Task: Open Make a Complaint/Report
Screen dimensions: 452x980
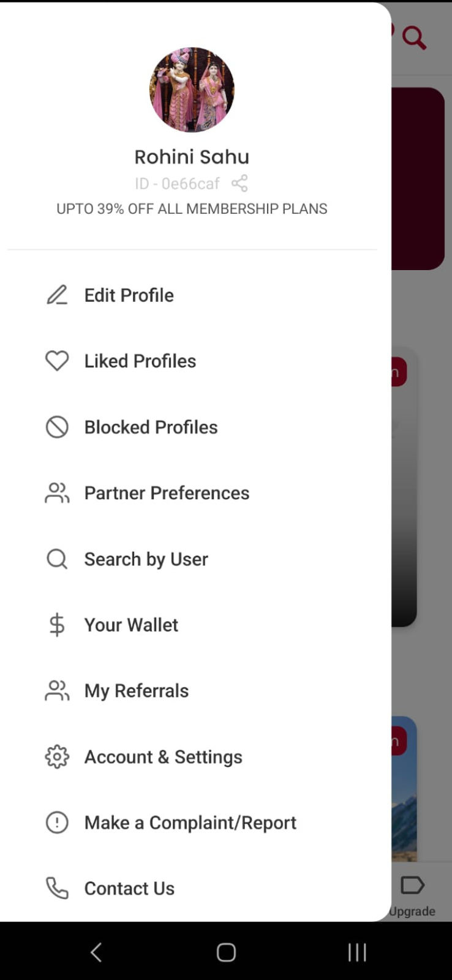Action: pos(190,823)
